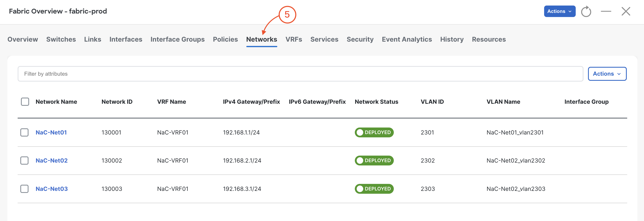This screenshot has width=644, height=221.
Task: Click the Interface Group column header
Action: pyautogui.click(x=587, y=102)
